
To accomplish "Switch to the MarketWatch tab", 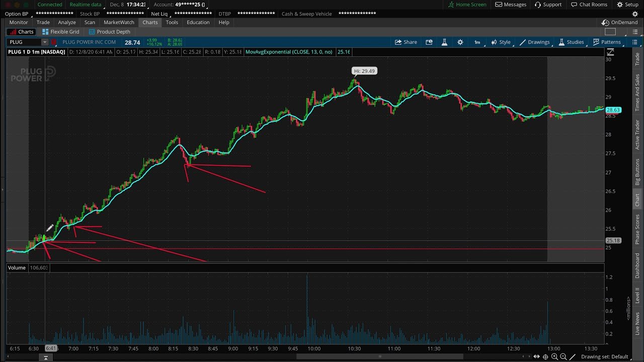I will [x=119, y=22].
